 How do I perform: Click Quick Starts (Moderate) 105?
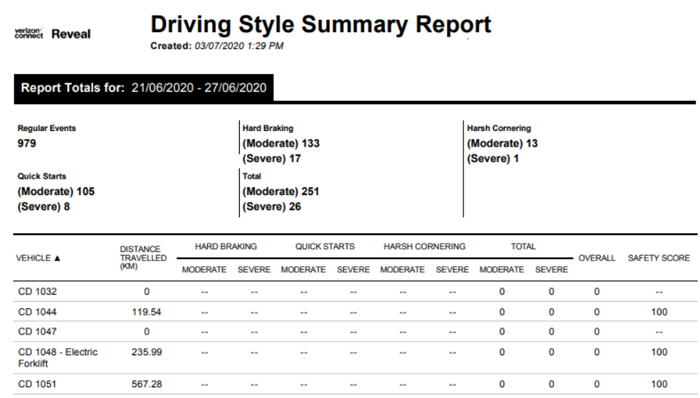pos(56,192)
